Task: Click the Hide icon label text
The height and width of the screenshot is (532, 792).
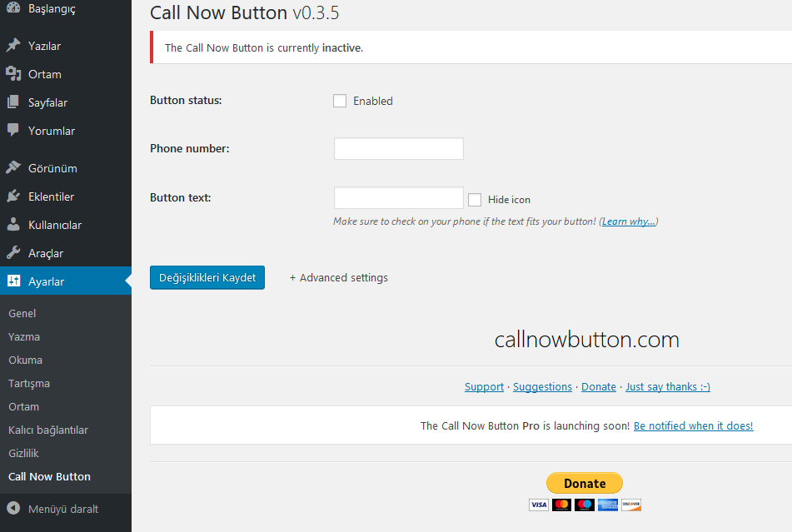Action: point(509,200)
